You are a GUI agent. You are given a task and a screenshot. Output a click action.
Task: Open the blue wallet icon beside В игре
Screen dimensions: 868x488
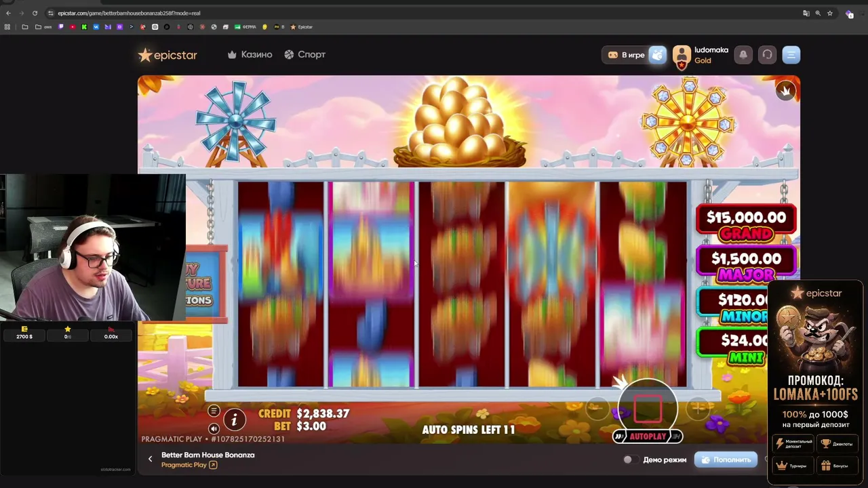point(658,55)
